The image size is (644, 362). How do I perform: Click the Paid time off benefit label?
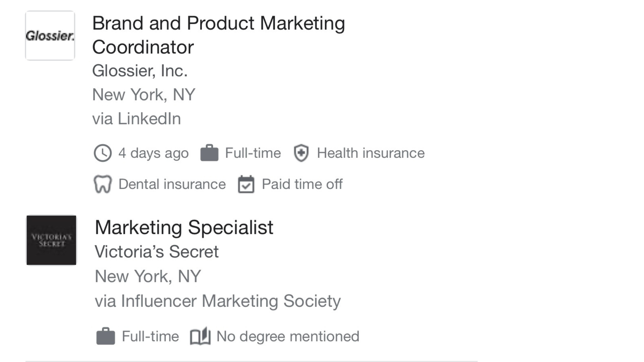pos(302,184)
